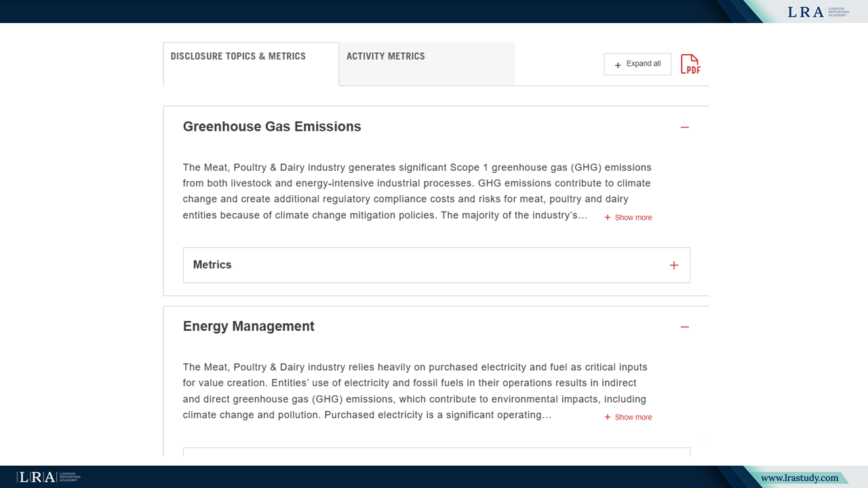Collapse Energy Management using its minus icon
The image size is (868, 488).
(x=684, y=327)
